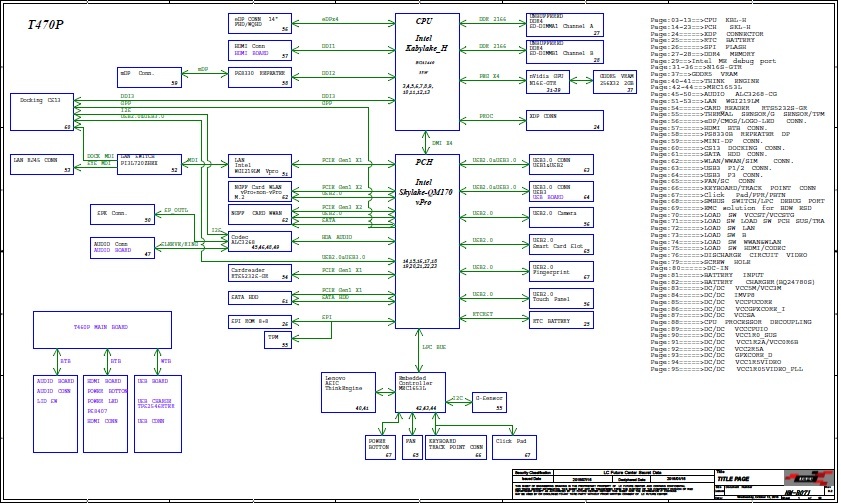Select the "CS13 DOCKING CONN." index line
The height and width of the screenshot is (504, 841).
pos(718,148)
